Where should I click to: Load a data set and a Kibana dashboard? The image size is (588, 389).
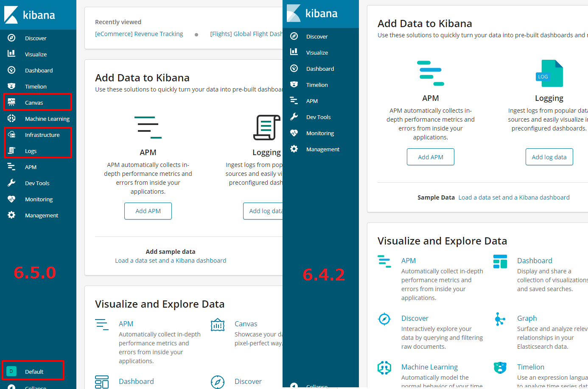[171, 261]
